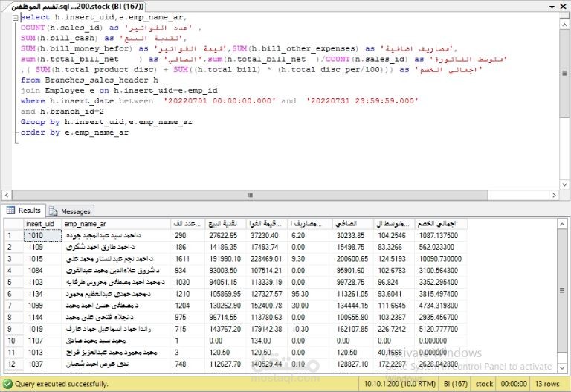Select cell value 226.7242
This screenshot has height=392, width=571.
(393, 329)
